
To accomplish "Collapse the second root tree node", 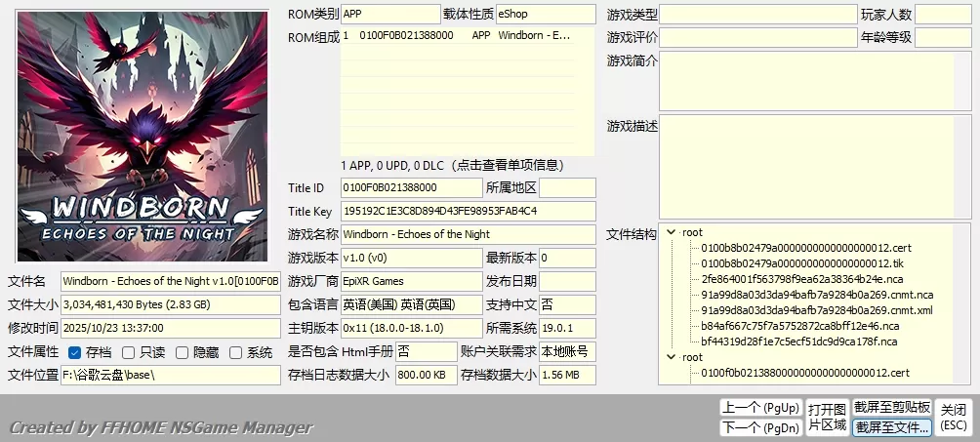I will click(x=671, y=357).
